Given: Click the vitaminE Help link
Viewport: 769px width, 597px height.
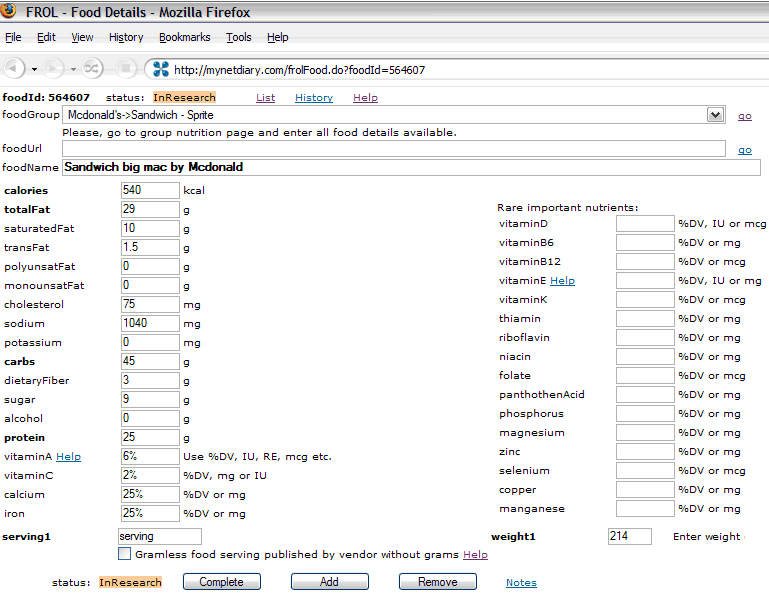Looking at the screenshot, I should 562,281.
